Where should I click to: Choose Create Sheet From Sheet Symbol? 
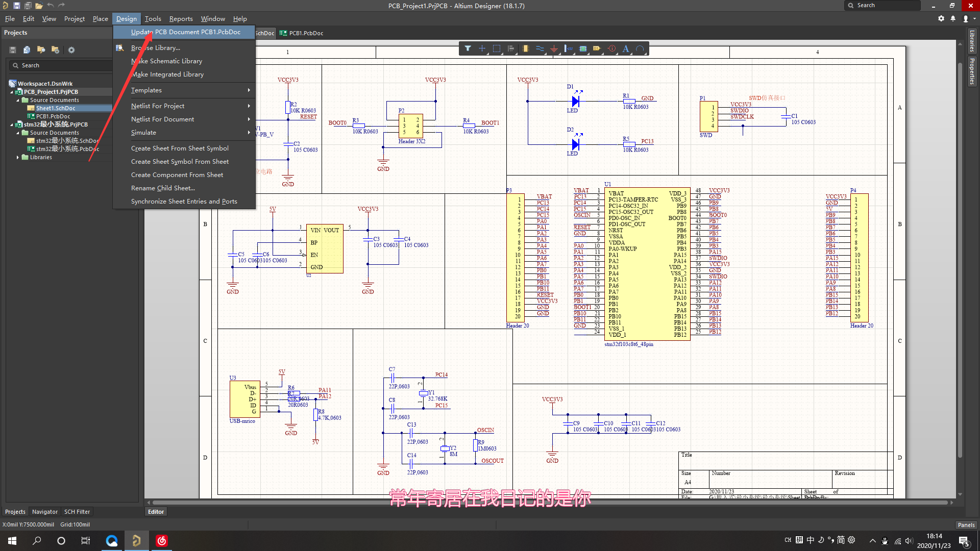(184, 148)
